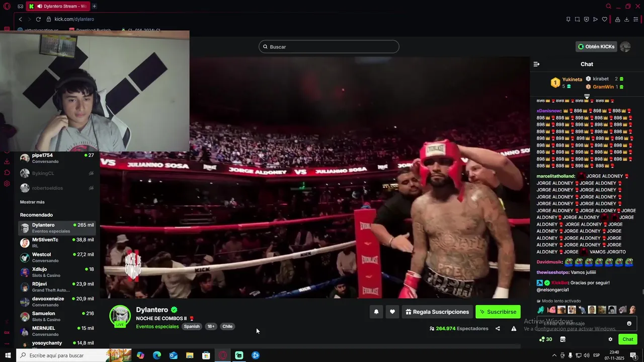Report stream with warning triangle icon
644x362 pixels.
(514, 328)
